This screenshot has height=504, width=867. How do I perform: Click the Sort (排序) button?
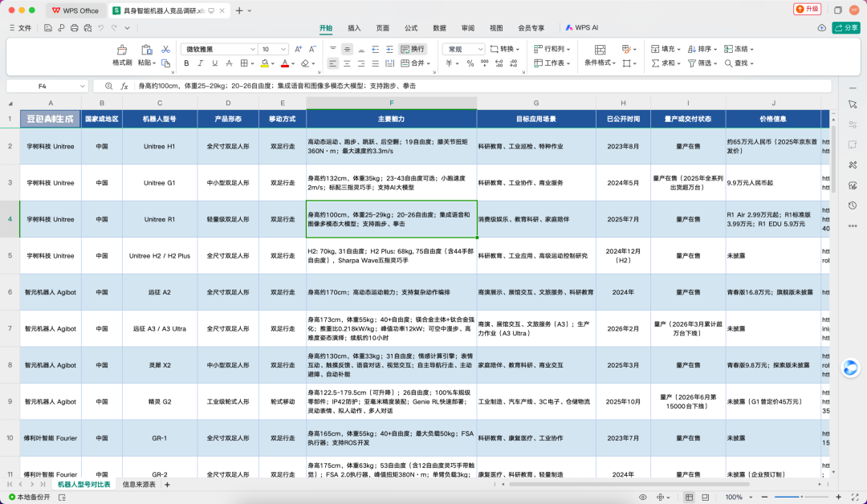tap(702, 49)
